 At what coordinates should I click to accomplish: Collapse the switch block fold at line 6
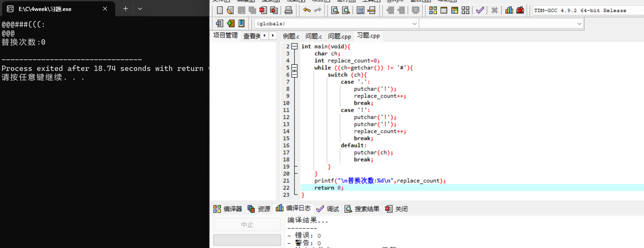(294, 75)
